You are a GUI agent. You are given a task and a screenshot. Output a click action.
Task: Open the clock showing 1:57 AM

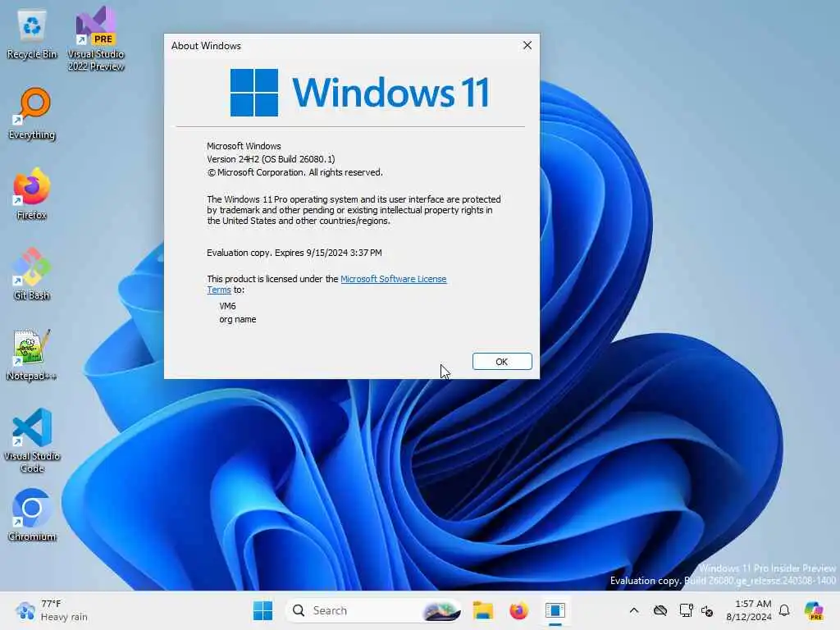[x=749, y=610]
